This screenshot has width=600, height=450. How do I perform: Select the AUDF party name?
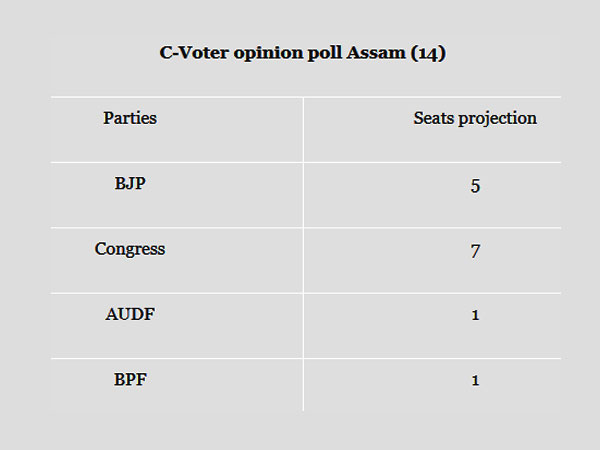point(130,314)
